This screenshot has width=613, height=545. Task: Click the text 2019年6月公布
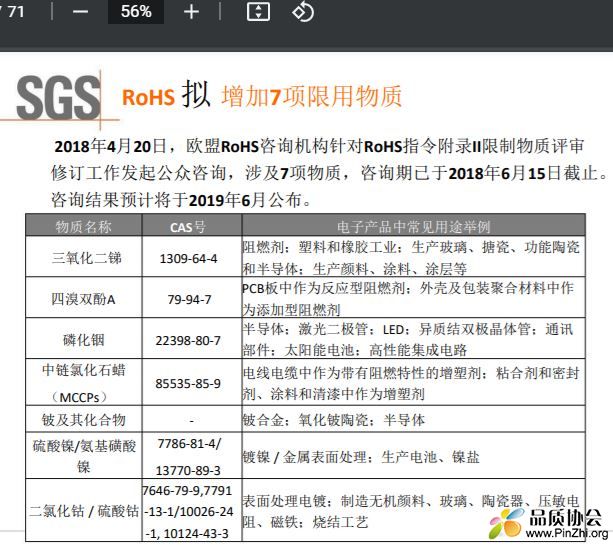[245, 200]
